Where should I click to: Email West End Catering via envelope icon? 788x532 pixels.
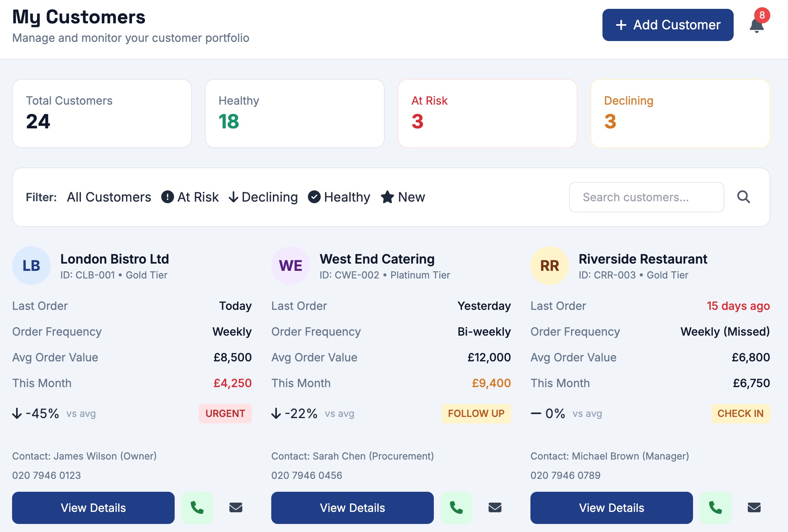pos(495,508)
